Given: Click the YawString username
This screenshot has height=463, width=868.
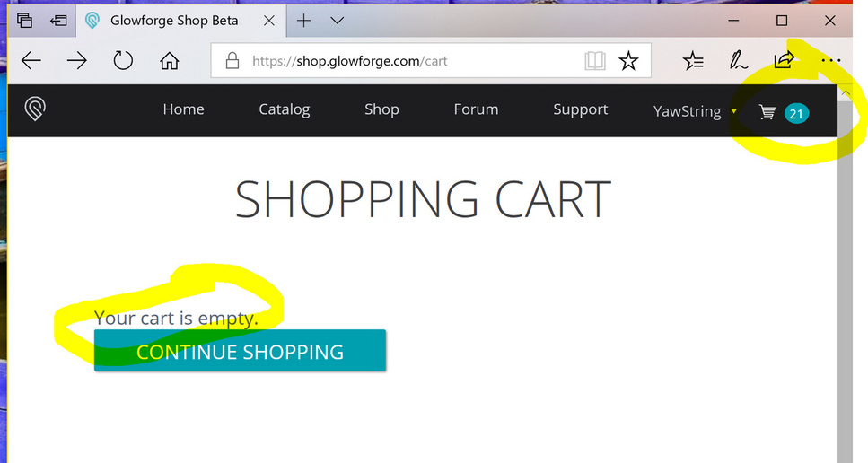Looking at the screenshot, I should click(x=687, y=111).
